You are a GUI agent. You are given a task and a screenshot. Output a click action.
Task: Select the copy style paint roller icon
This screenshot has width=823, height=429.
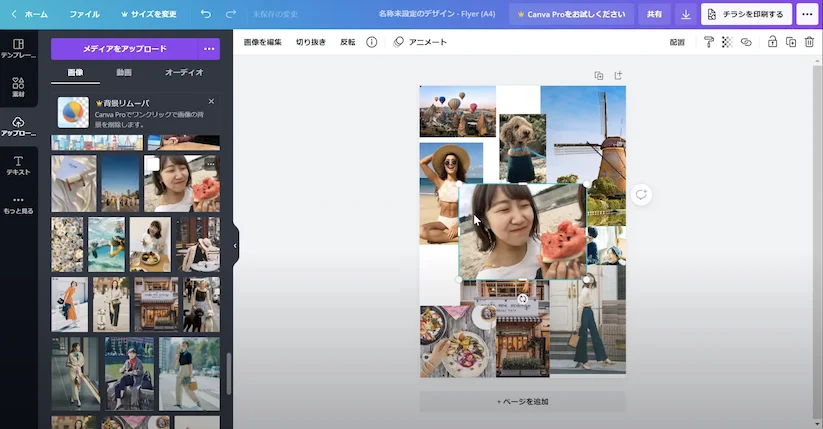709,42
